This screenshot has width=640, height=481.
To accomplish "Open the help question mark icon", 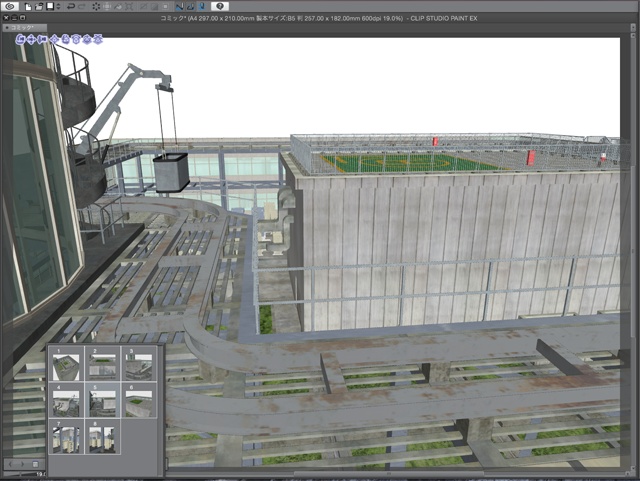I will 221,6.
